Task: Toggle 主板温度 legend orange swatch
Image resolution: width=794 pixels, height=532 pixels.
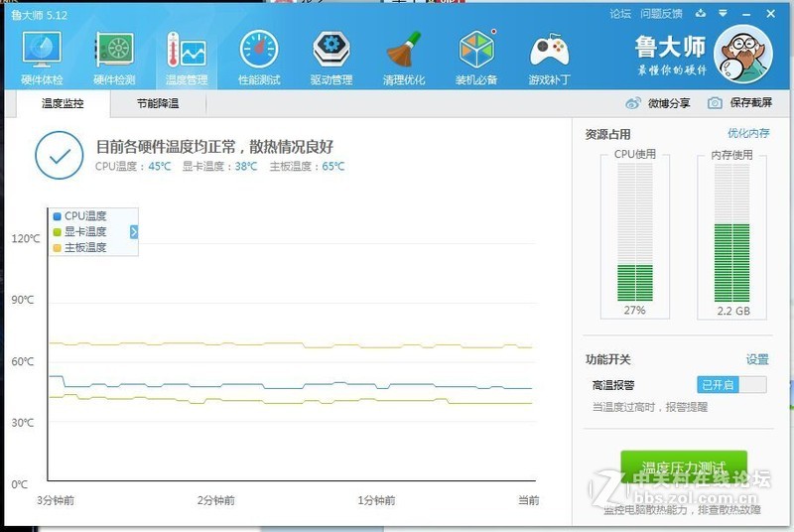Action: 58,247
